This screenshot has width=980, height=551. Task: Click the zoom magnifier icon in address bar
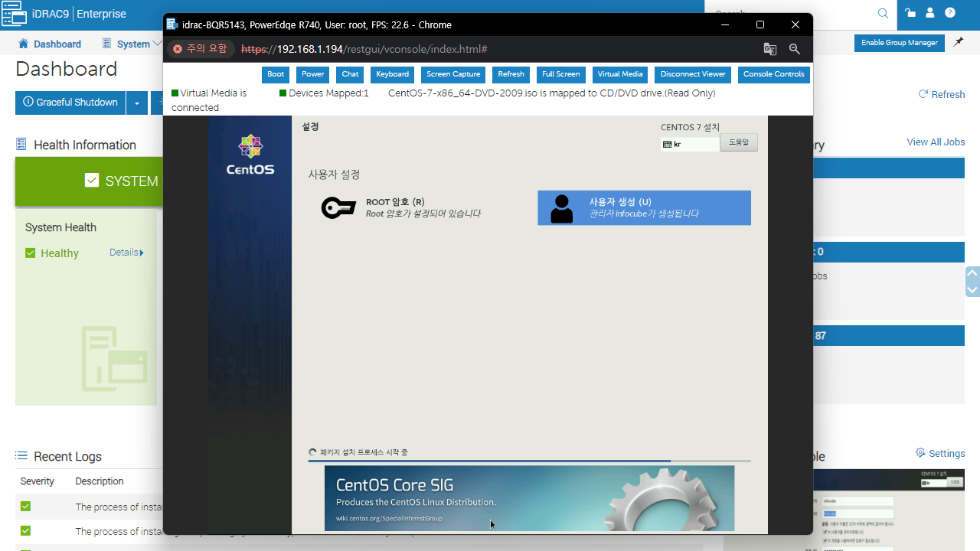tap(795, 49)
